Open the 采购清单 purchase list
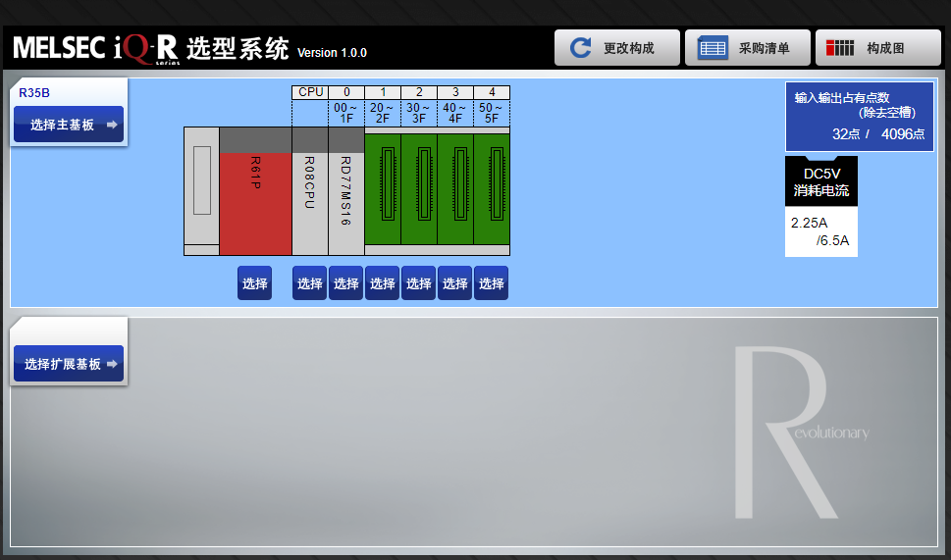The width and height of the screenshot is (951, 560). tap(747, 47)
